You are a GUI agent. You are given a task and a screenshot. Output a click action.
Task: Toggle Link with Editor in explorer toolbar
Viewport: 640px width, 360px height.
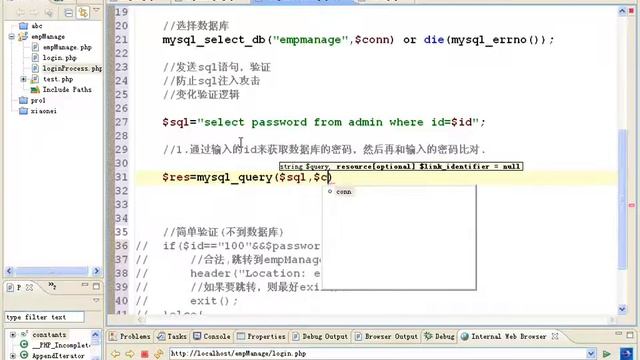83,13
